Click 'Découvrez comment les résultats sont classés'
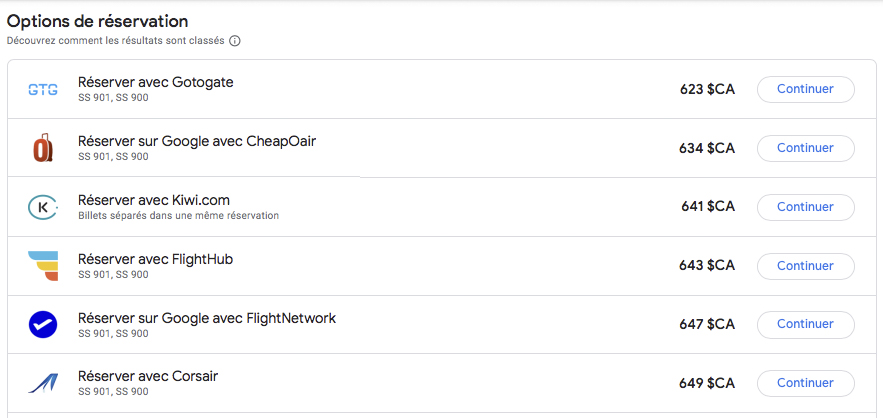Image resolution: width=883 pixels, height=418 pixels. pos(115,41)
